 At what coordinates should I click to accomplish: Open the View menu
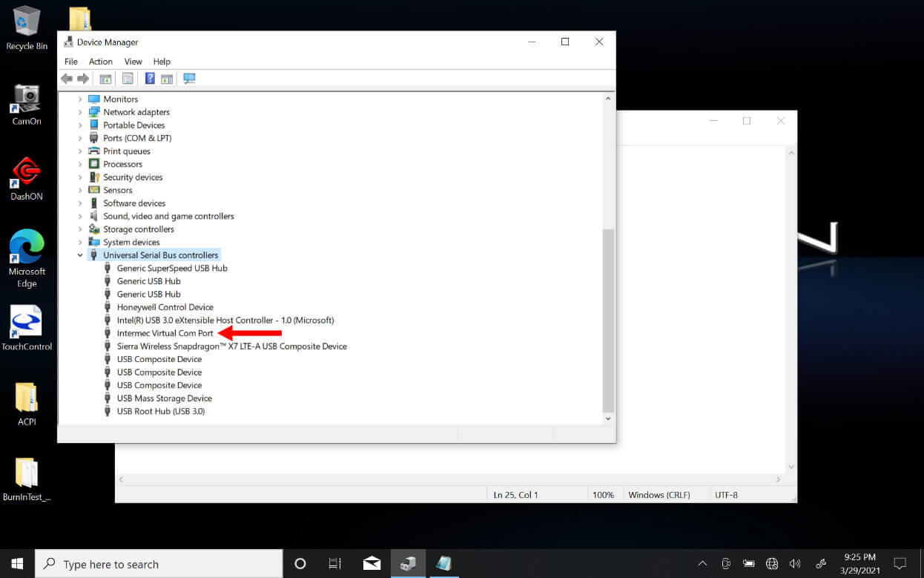click(x=133, y=62)
